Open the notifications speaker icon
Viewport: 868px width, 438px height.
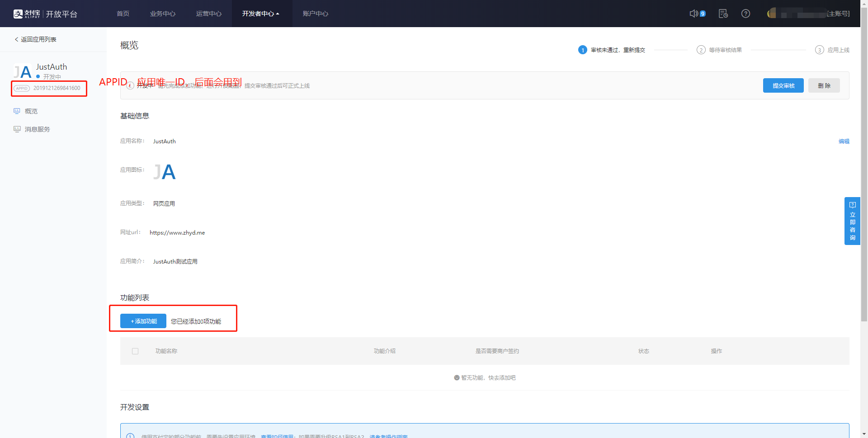pos(694,14)
